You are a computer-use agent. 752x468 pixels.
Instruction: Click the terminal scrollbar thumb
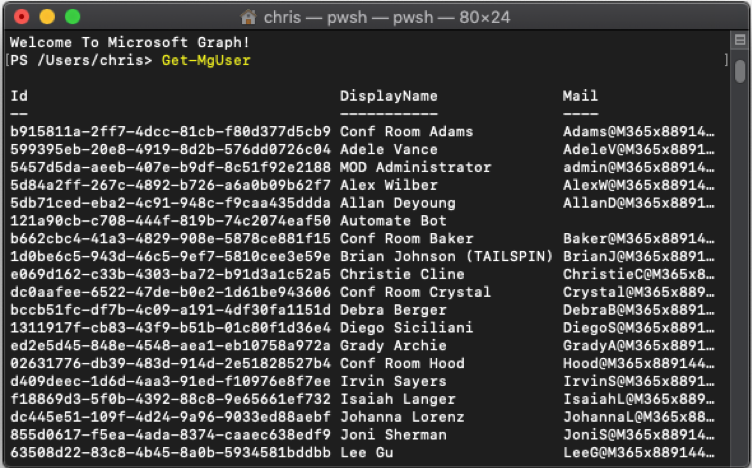740,71
